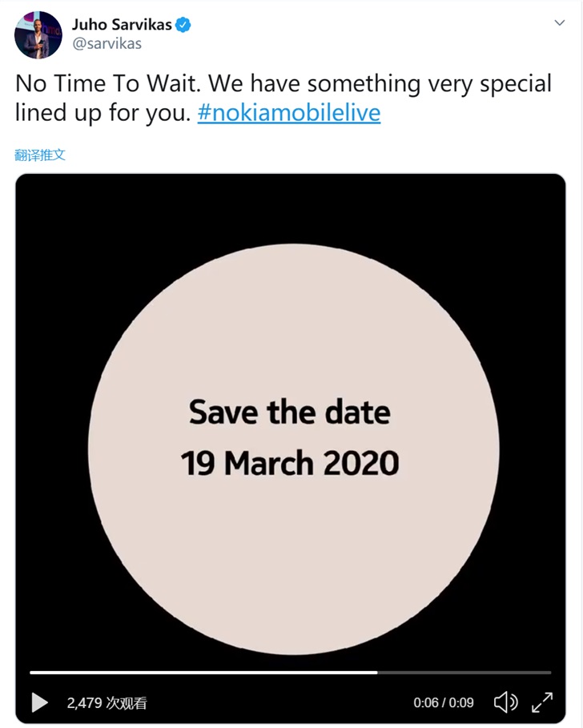The height and width of the screenshot is (728, 583).
Task: Open Juho Sarvikas's profile avatar
Action: 38,34
